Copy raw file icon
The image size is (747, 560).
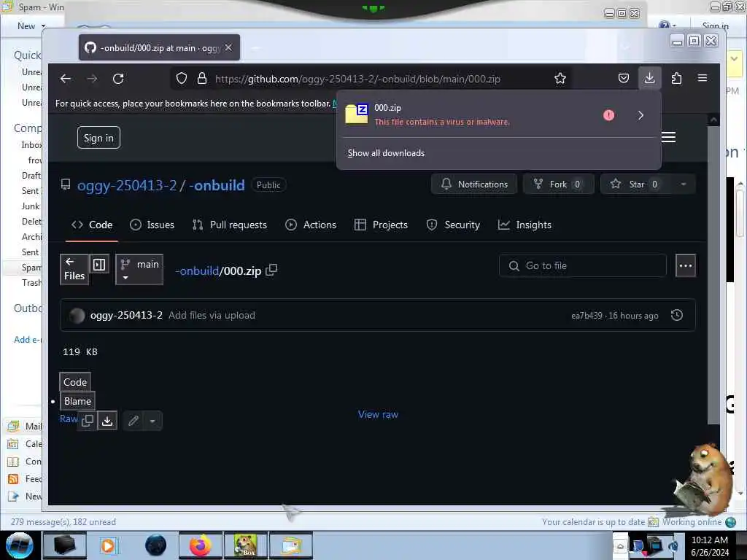88,421
